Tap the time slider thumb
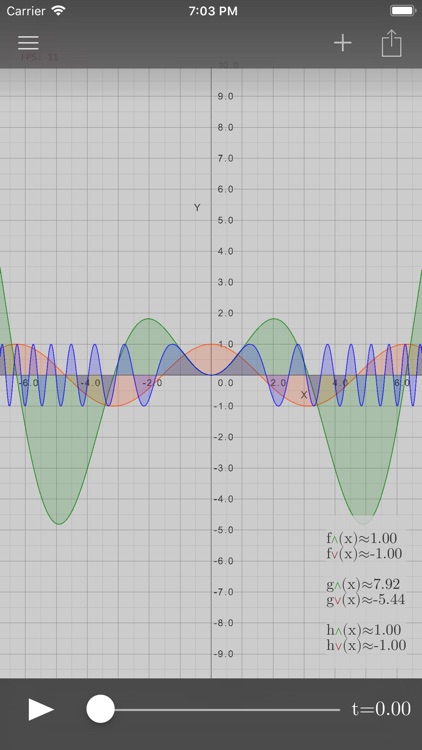422x750 pixels. click(x=100, y=709)
